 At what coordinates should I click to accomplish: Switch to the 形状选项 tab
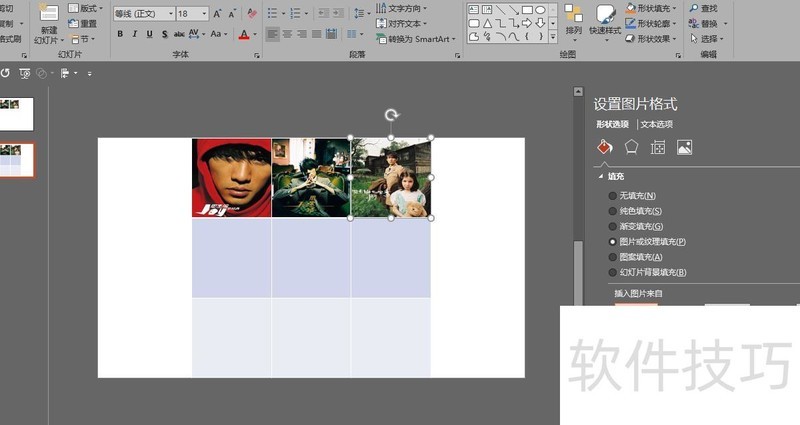pos(612,124)
